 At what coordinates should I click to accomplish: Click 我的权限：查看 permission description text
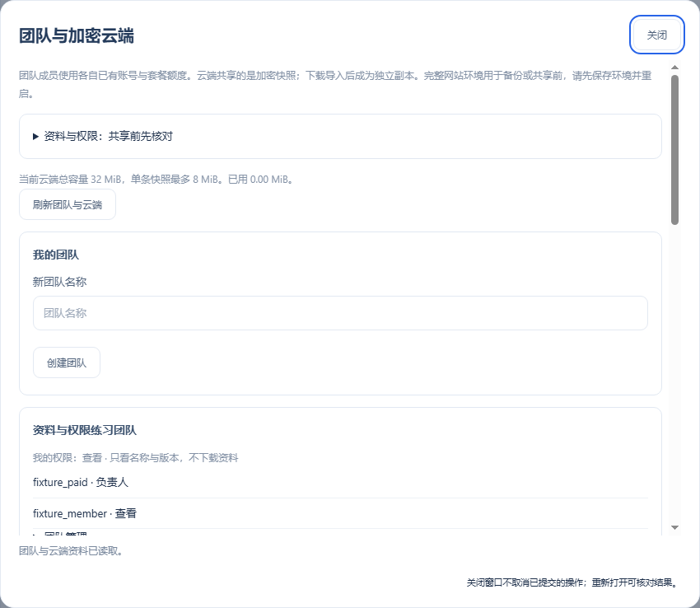point(136,458)
